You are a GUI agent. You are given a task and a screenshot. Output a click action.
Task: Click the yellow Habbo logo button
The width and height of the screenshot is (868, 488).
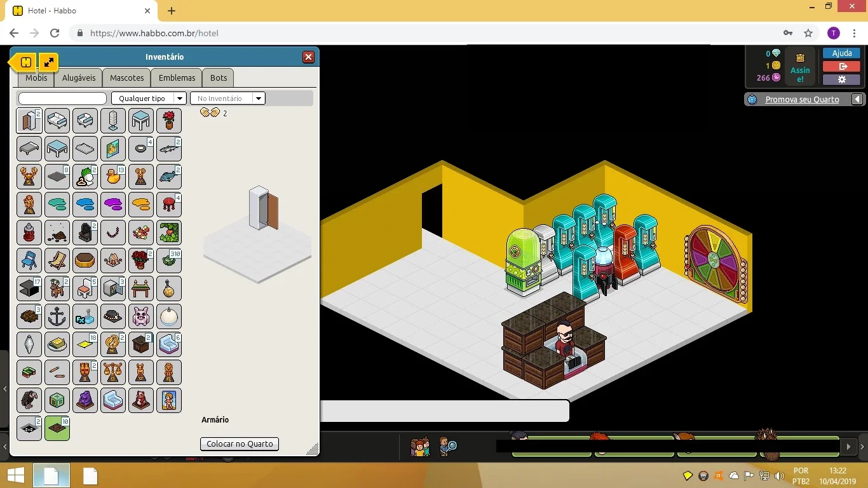(x=26, y=62)
